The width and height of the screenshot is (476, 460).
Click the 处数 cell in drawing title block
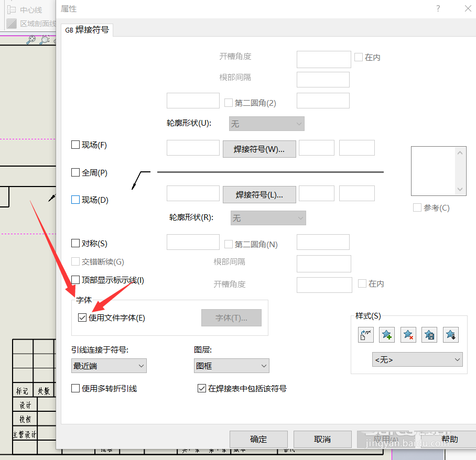click(x=44, y=390)
